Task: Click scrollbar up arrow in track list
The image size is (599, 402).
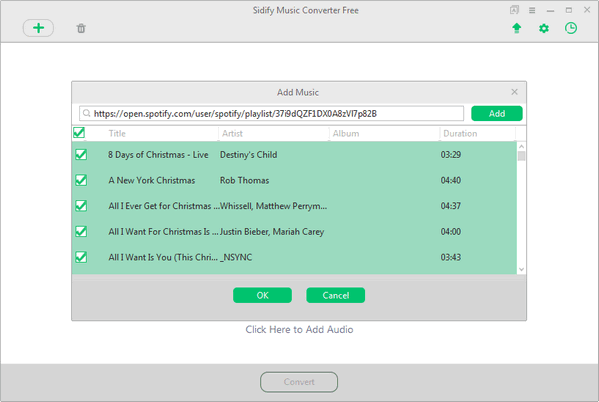Action: [x=521, y=146]
